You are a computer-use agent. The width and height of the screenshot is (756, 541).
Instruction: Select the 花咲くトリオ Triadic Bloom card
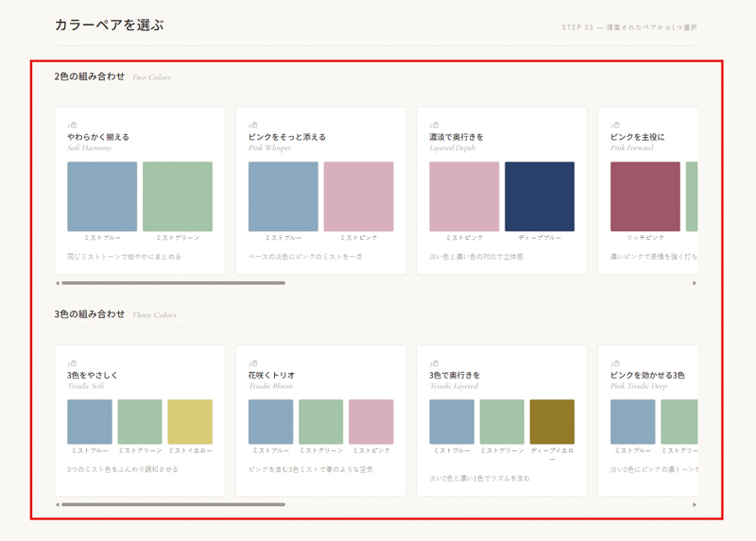[320, 420]
